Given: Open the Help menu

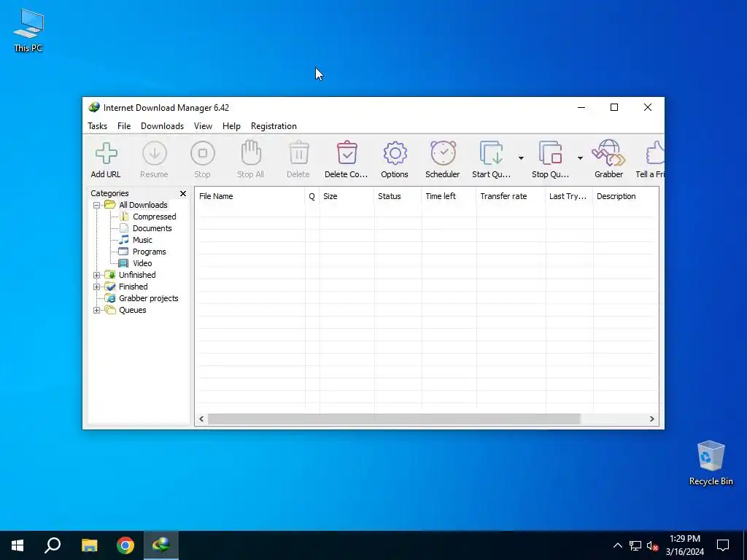Looking at the screenshot, I should (x=231, y=126).
